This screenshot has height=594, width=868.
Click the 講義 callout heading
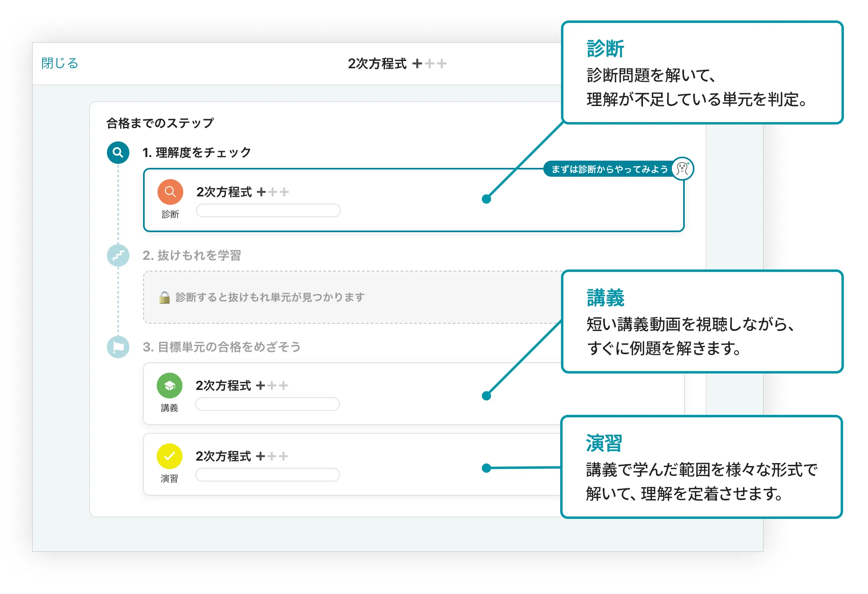coord(605,298)
